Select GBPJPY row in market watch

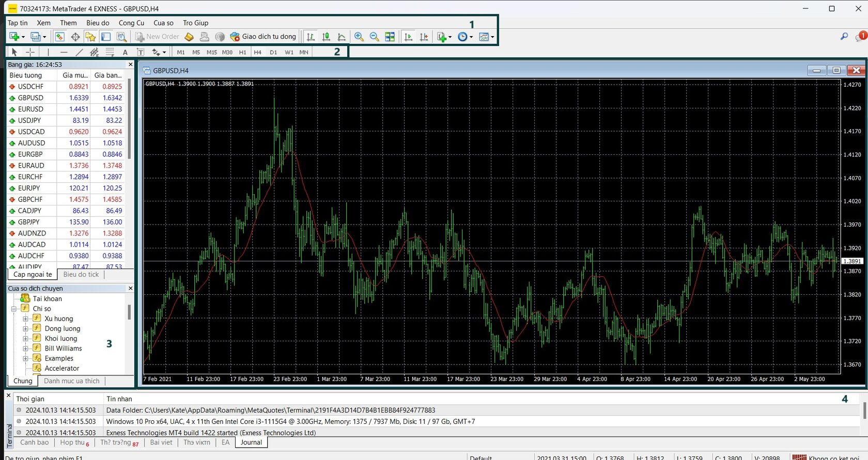pyautogui.click(x=29, y=222)
